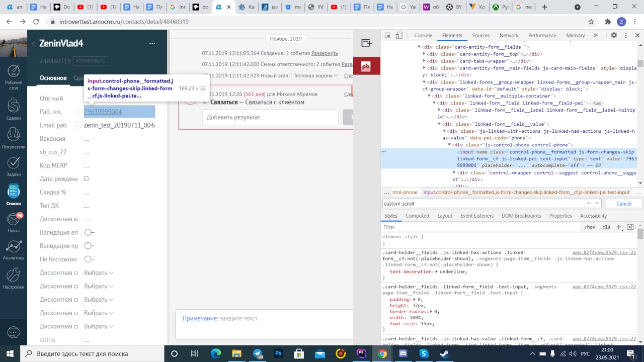Switch to DevTools Console tab
The image size is (644, 362).
tap(423, 35)
